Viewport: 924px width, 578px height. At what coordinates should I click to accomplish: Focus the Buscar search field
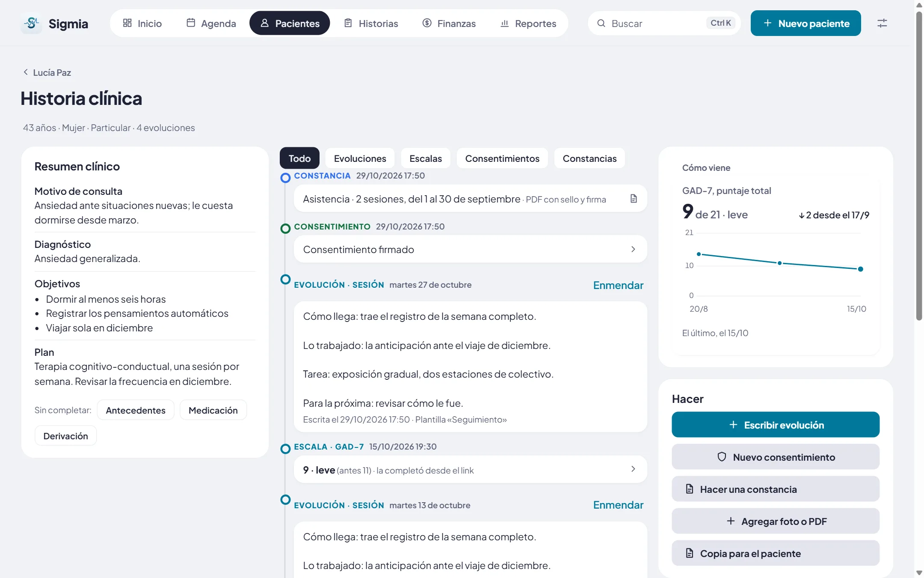(664, 23)
